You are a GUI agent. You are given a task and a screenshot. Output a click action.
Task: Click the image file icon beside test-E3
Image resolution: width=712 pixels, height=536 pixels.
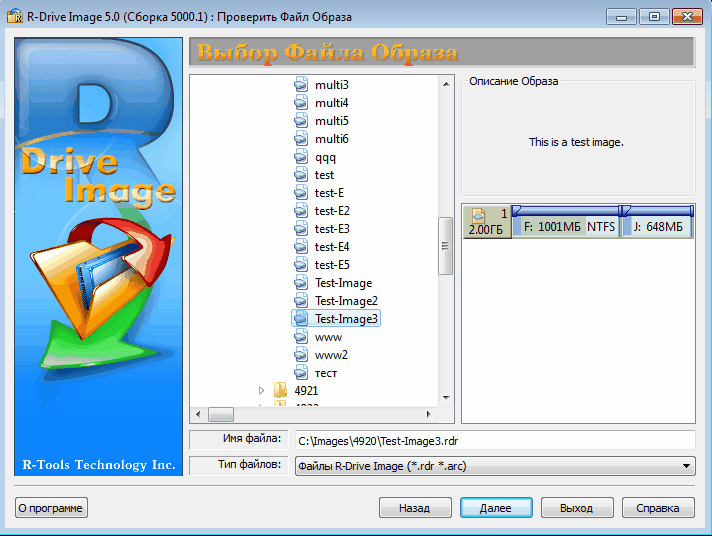(x=301, y=229)
